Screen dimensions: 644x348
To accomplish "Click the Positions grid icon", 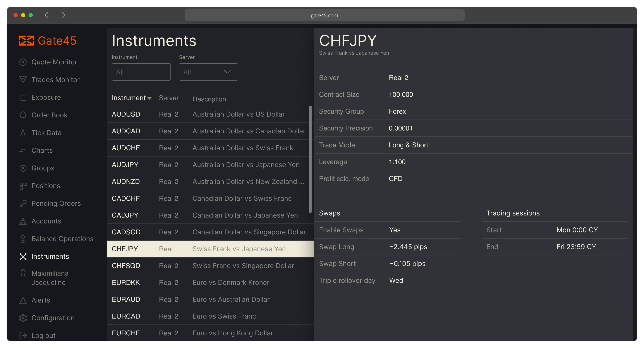I will [23, 186].
